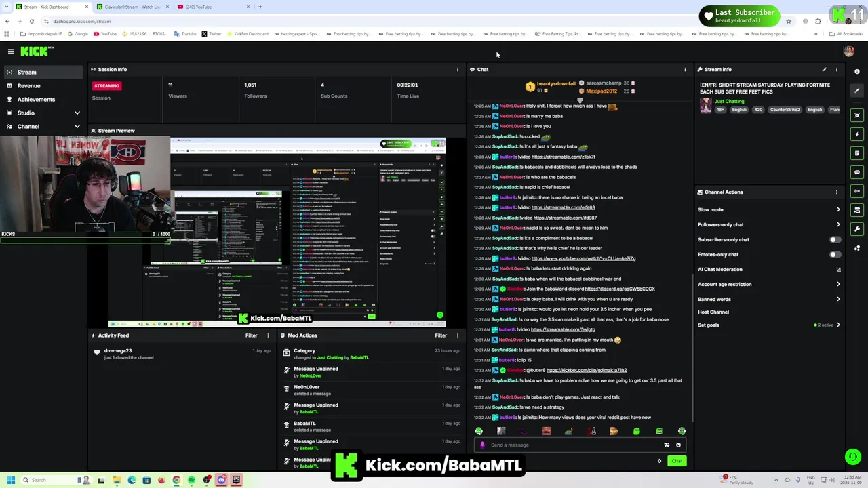This screenshot has height=488, width=868.
Task: Click the three-dots cluster icon in right rail
Action: click(857, 248)
